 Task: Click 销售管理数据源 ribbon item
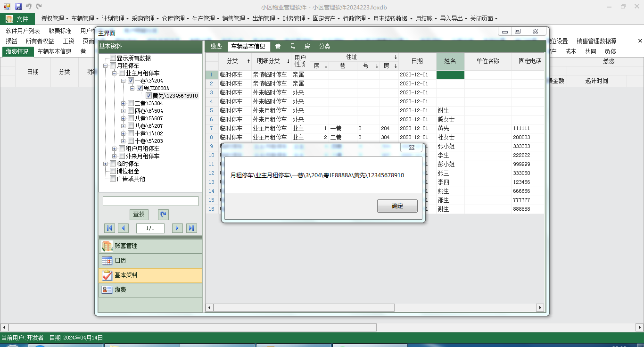tap(596, 41)
